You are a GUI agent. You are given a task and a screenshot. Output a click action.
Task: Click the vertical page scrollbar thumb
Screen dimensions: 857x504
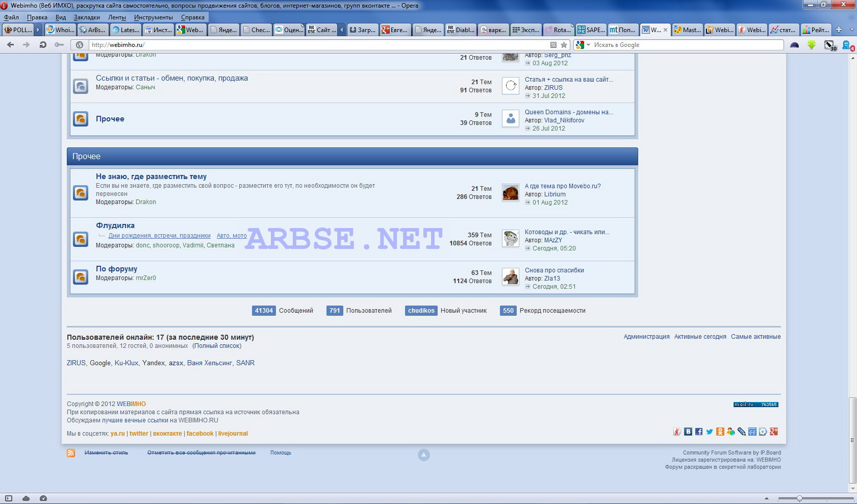tap(852, 440)
